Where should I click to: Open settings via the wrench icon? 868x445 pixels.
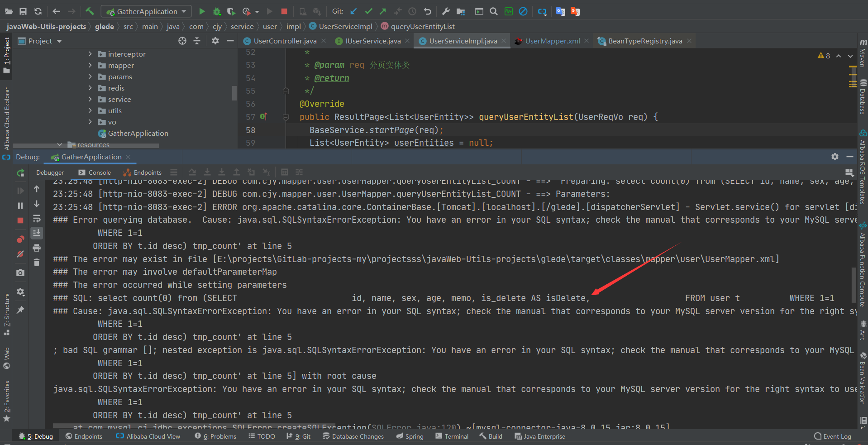point(446,11)
